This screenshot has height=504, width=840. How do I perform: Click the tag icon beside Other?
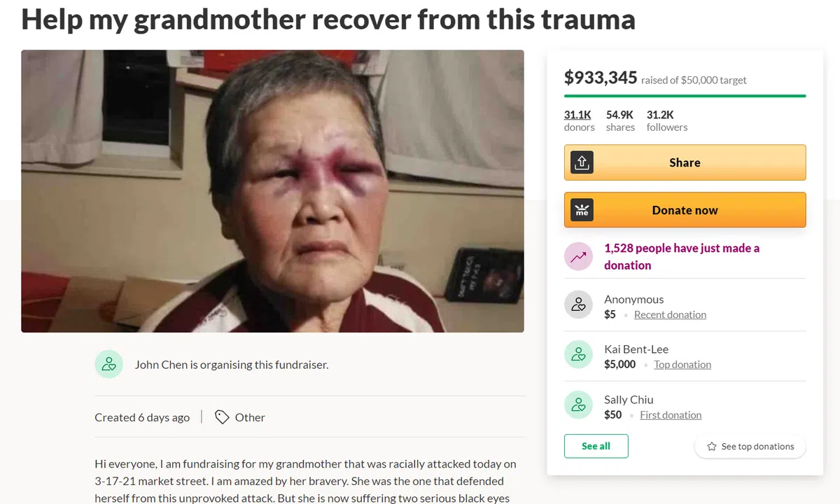[x=222, y=417]
